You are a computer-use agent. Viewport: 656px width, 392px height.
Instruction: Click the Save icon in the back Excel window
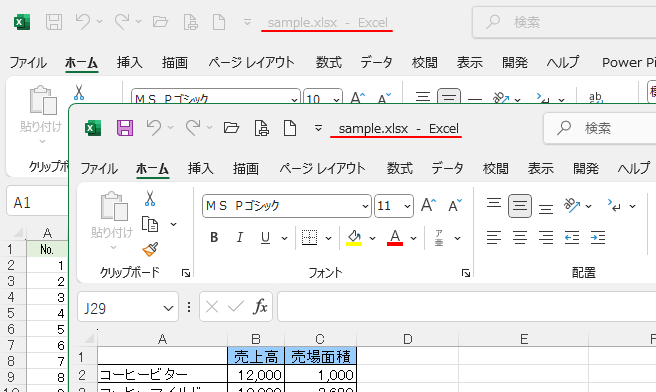(x=54, y=22)
